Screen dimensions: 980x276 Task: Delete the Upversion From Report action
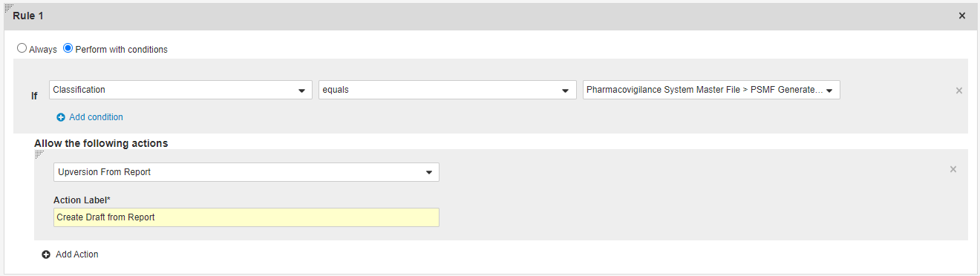coord(953,169)
